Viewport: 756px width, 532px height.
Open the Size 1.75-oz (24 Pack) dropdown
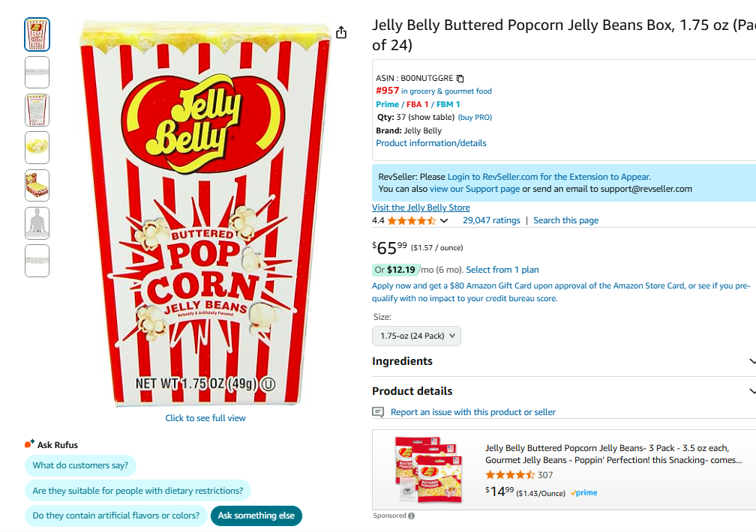416,336
